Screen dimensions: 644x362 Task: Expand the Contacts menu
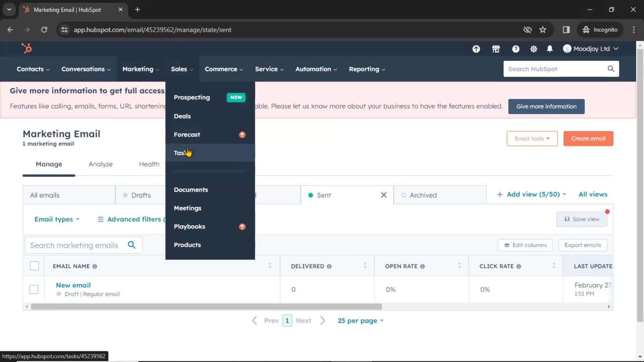(x=33, y=69)
